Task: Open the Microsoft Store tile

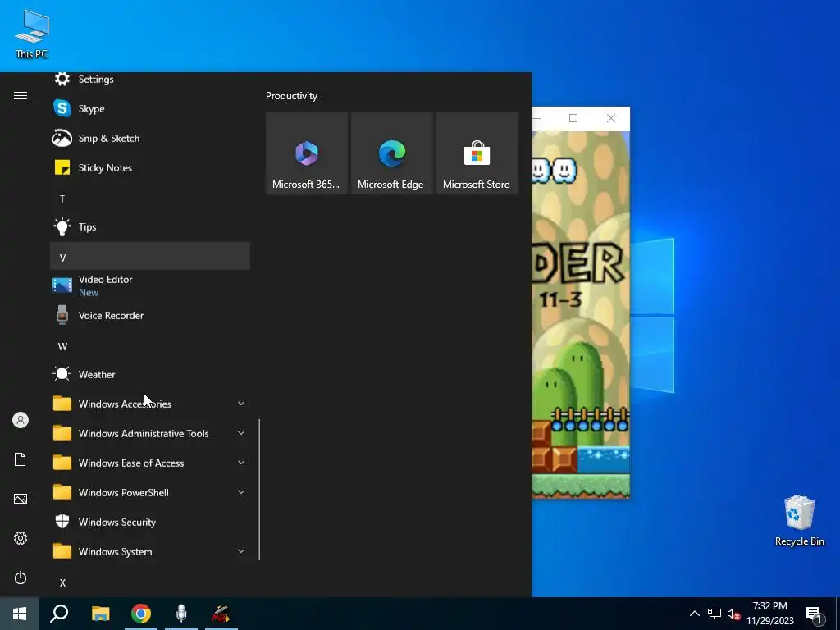Action: point(477,153)
